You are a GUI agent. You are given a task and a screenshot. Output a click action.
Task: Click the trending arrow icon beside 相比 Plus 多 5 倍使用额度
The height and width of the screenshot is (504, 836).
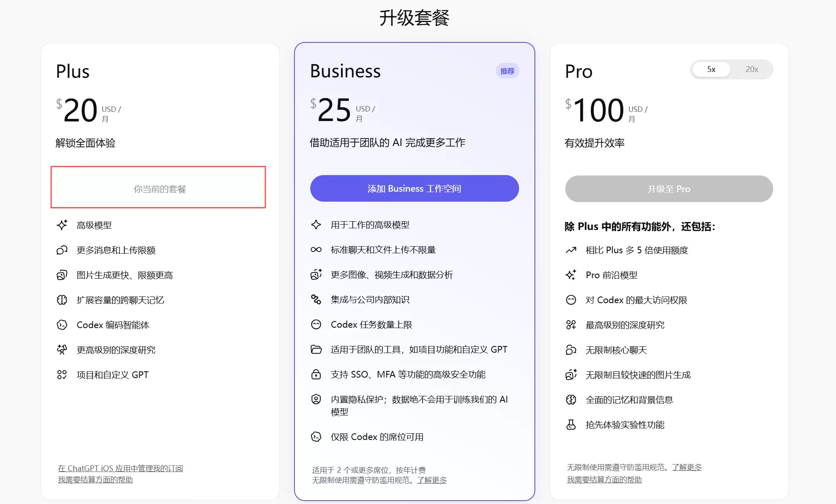point(571,250)
